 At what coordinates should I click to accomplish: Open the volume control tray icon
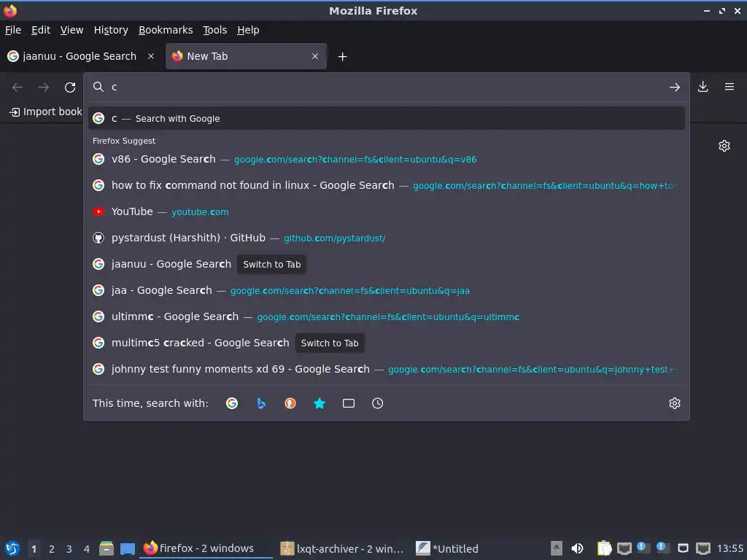(577, 548)
